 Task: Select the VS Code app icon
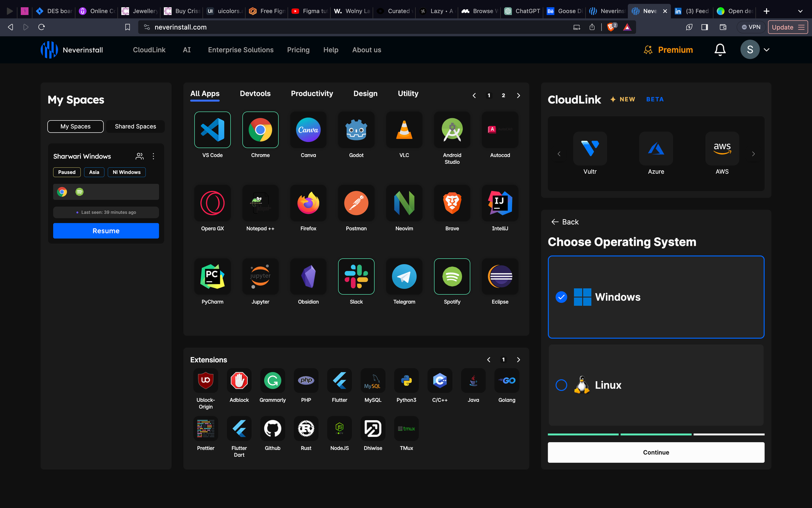pyautogui.click(x=212, y=130)
